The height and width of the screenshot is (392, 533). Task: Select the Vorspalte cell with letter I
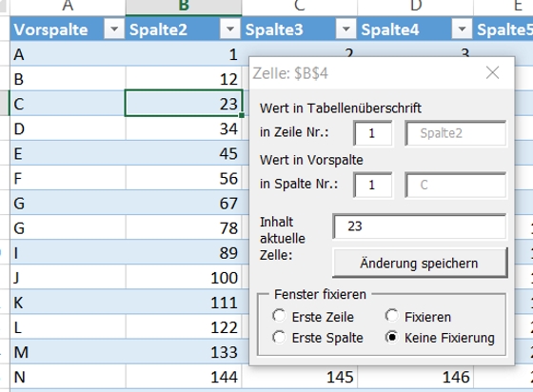coord(68,252)
